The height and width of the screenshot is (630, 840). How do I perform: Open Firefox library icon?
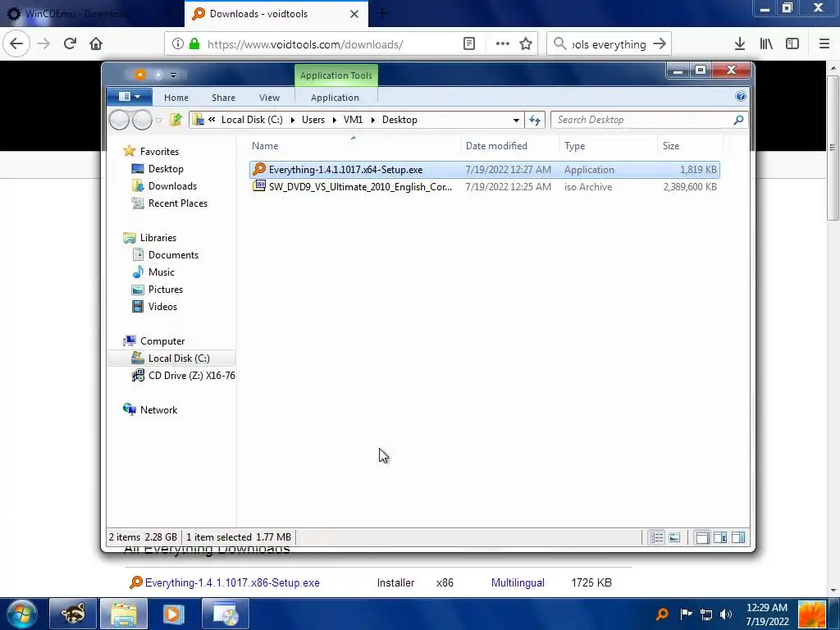coord(765,44)
